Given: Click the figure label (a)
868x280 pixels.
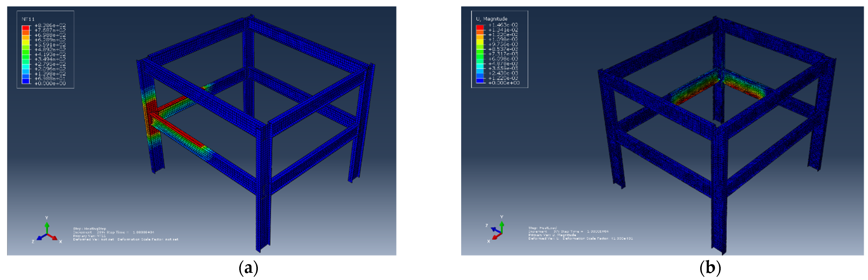Looking at the screenshot, I should coord(248,269).
